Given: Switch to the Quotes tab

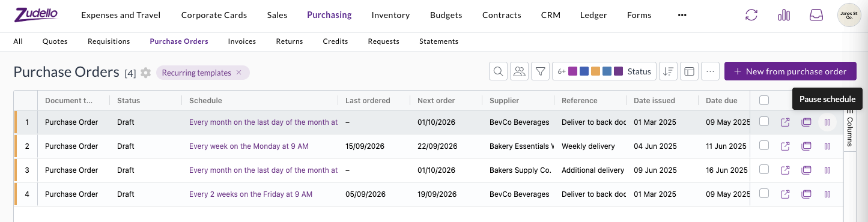Looking at the screenshot, I should pyautogui.click(x=55, y=41).
